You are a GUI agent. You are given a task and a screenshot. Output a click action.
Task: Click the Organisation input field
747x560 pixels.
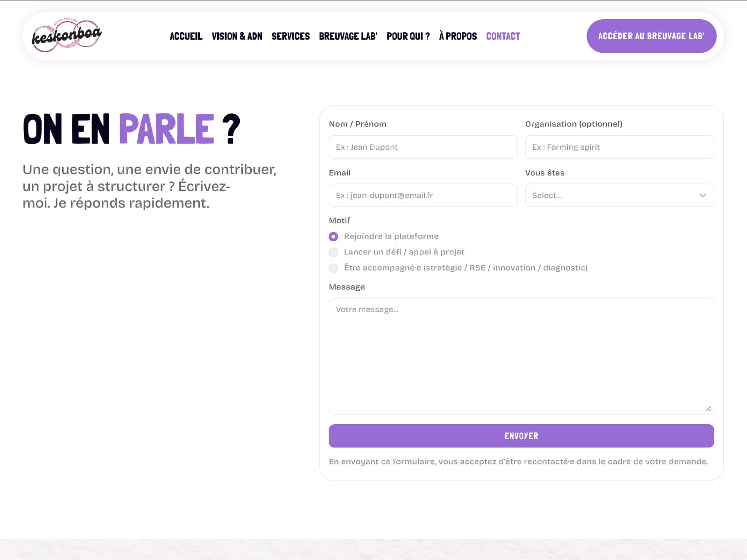tap(620, 147)
